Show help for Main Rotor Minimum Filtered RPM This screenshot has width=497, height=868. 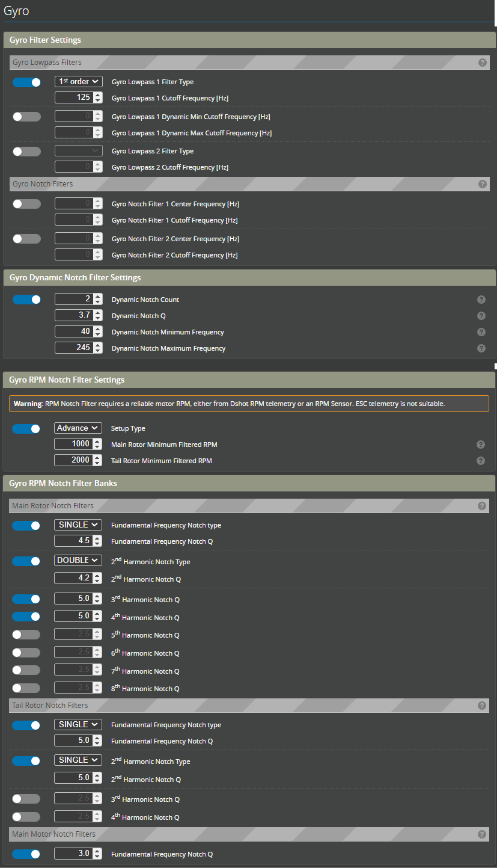(481, 445)
